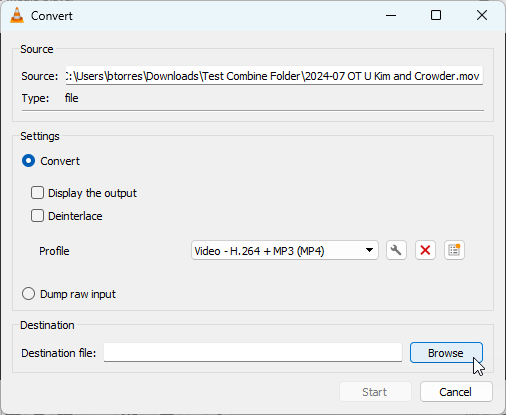Minimize the Convert dialog window

(x=391, y=15)
